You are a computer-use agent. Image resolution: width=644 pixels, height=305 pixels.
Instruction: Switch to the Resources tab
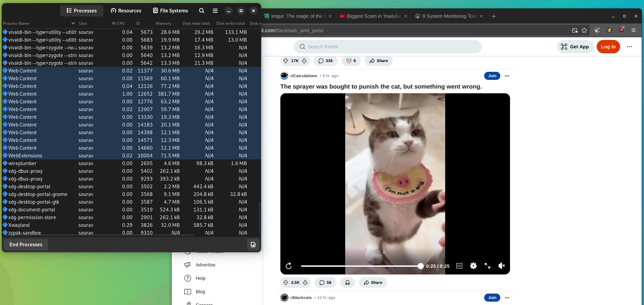point(126,11)
